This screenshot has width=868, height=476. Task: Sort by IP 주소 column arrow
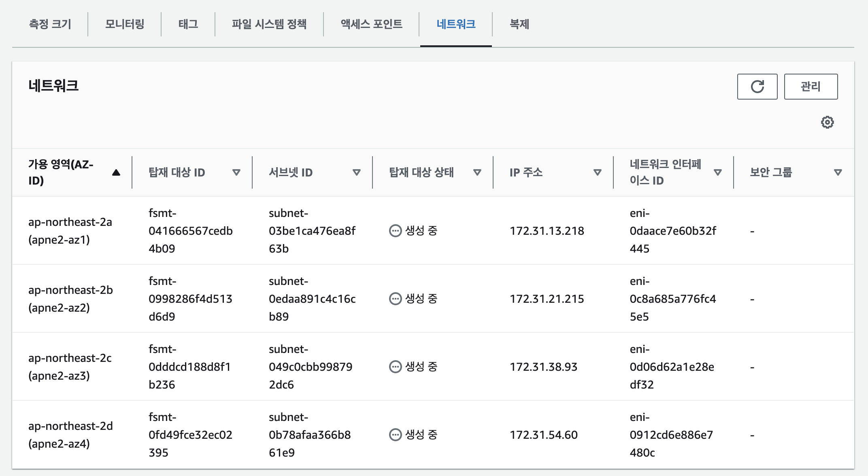597,172
